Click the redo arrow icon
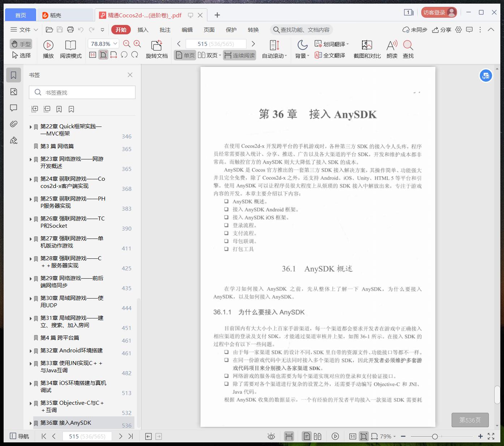 click(92, 30)
